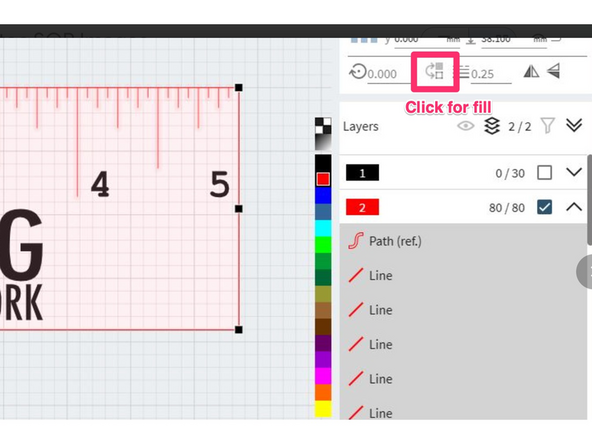Click the 0 / 30 value on layer 1

pos(510,173)
